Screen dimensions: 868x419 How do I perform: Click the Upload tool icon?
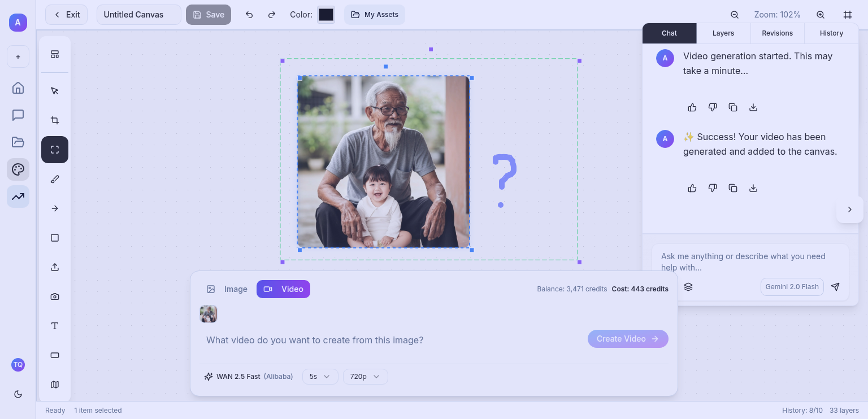coord(55,267)
